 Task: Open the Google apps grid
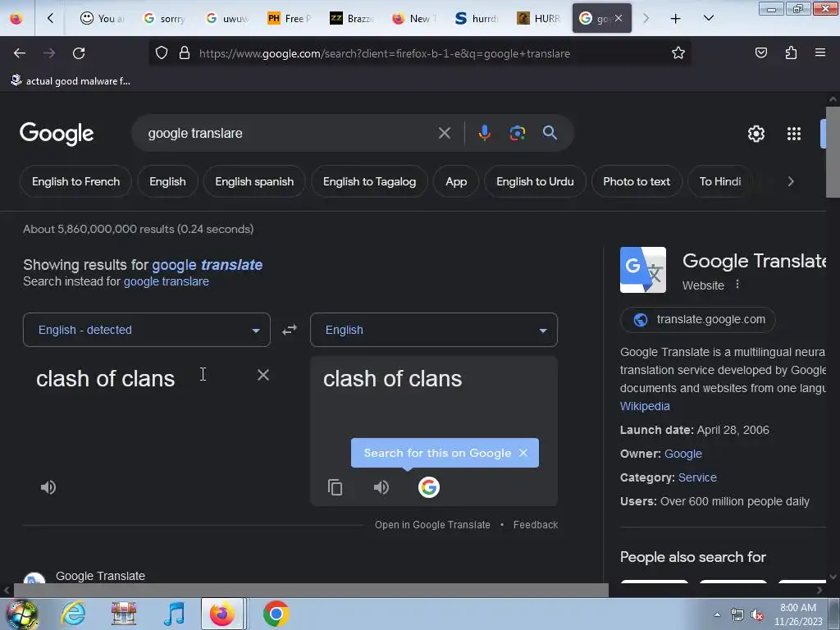(794, 134)
